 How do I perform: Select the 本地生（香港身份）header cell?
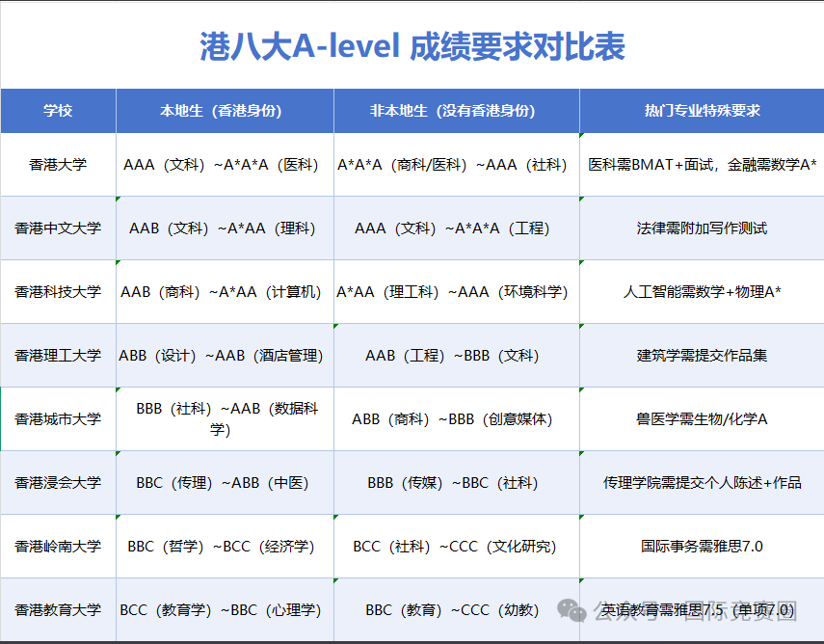click(225, 111)
